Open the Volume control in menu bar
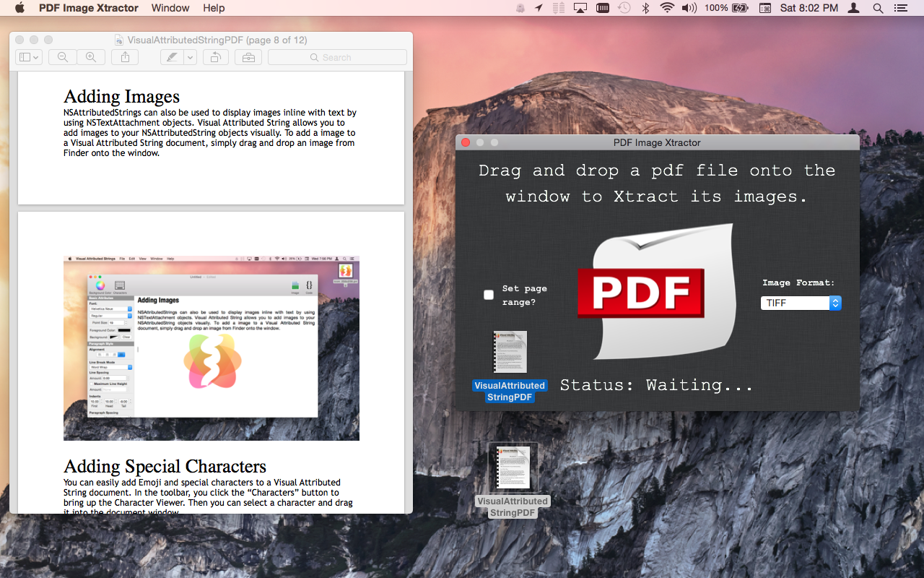Screen dimensions: 924x578 pyautogui.click(x=689, y=8)
